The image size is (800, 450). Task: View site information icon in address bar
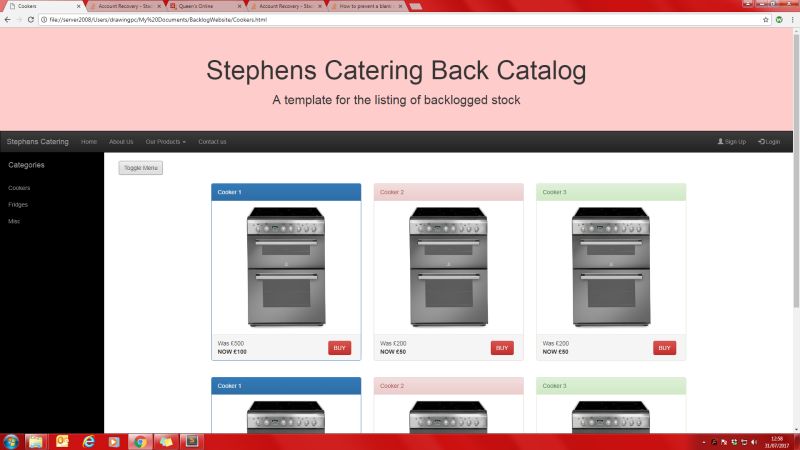coord(44,19)
